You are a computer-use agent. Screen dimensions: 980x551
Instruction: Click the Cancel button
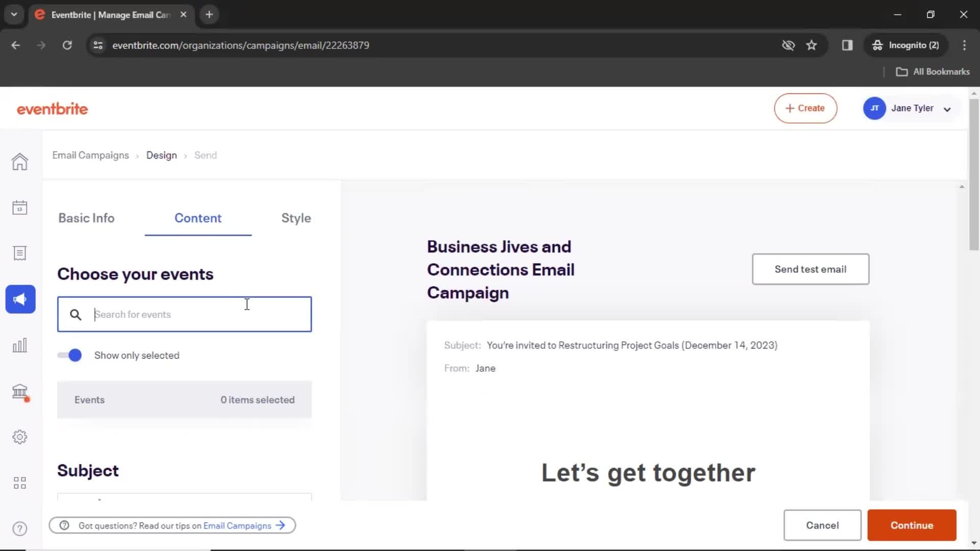[822, 525]
